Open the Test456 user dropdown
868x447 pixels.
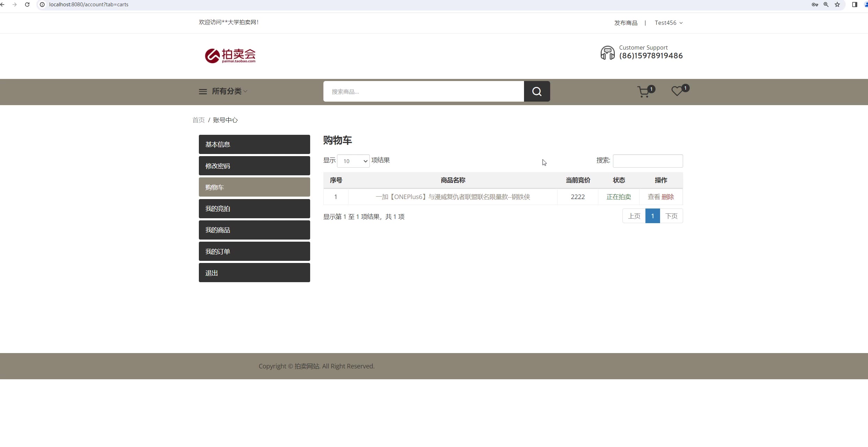pos(669,23)
